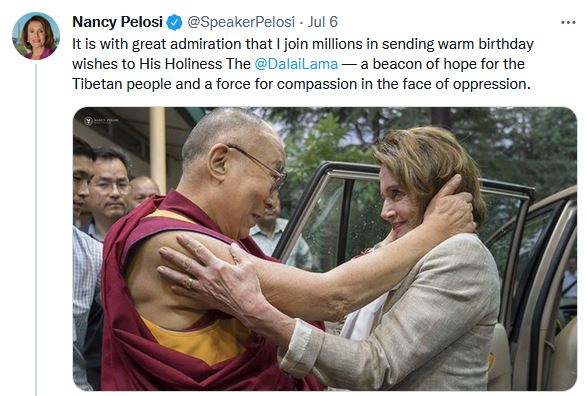Open Nancy Pelosi's round profile avatar
Screen dimensions: 587x396
click(36, 36)
